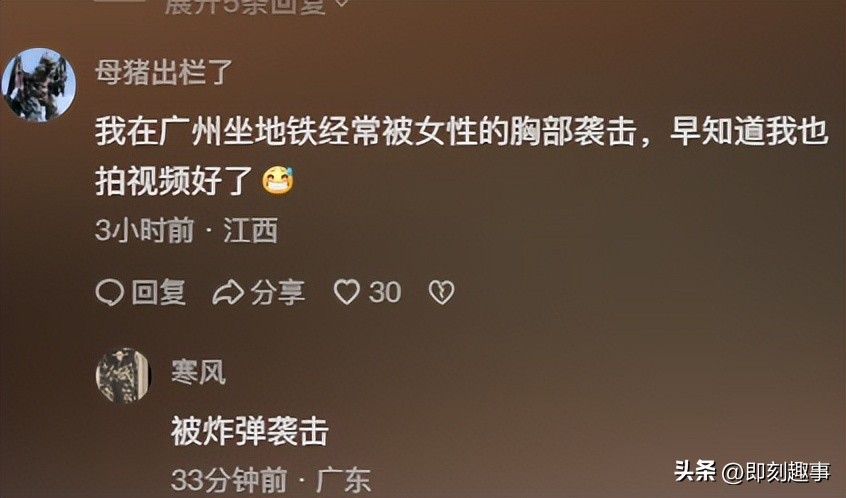This screenshot has width=846, height=498.
Task: Select the comment text about 广州坐地铁
Action: click(462, 156)
